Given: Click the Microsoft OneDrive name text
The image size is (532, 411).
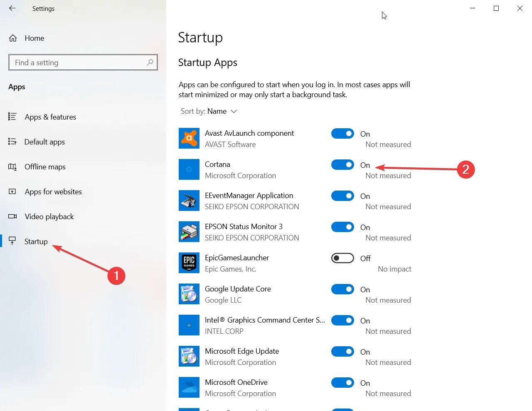Looking at the screenshot, I should point(236,382).
